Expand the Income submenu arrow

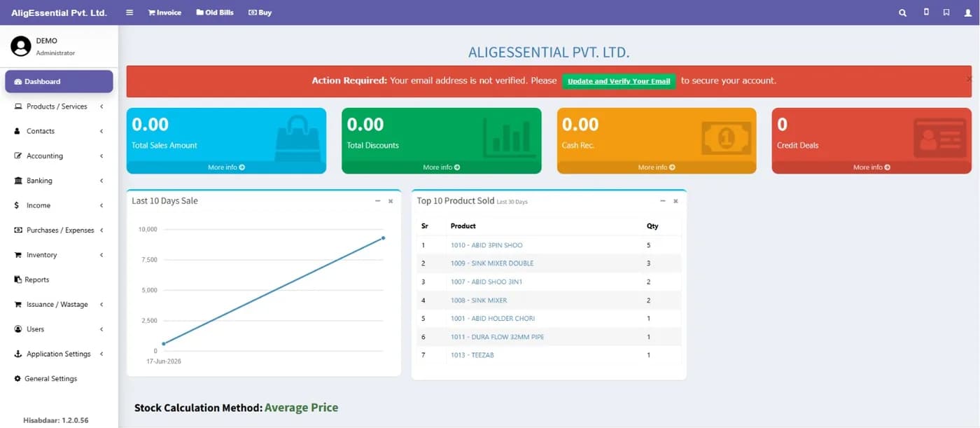[101, 205]
